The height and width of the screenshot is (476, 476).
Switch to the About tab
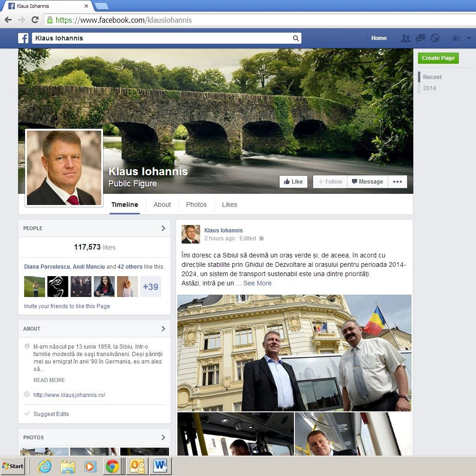[162, 205]
